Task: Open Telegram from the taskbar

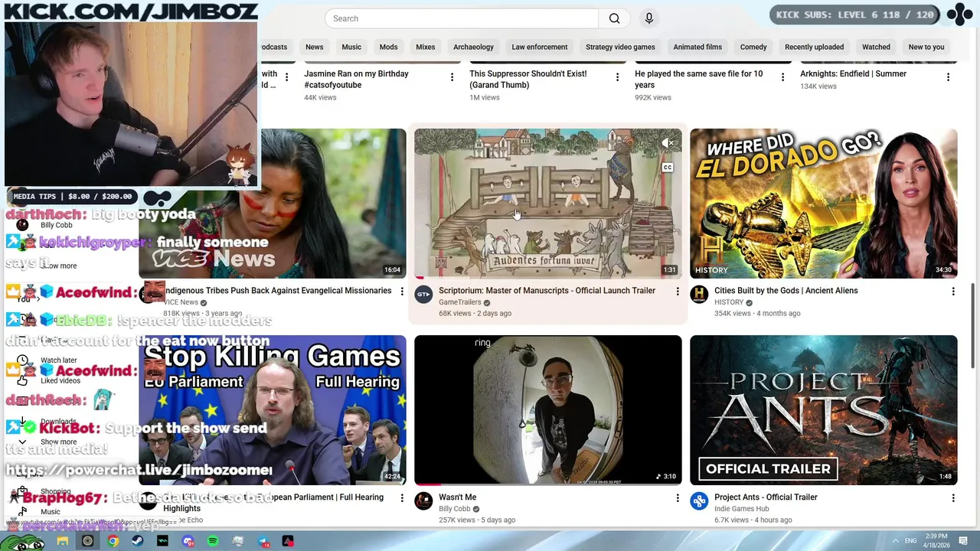Action: 263,541
